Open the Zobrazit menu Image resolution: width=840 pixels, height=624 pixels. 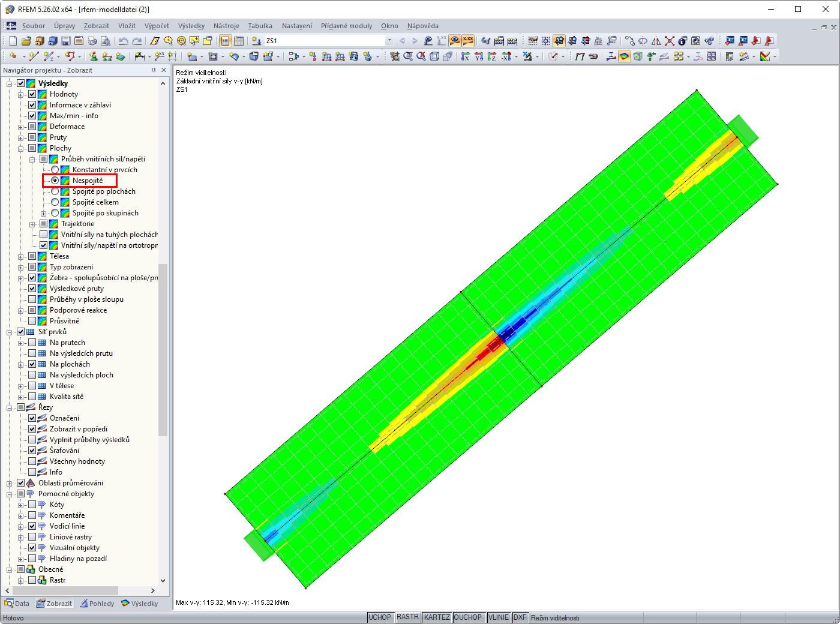97,26
